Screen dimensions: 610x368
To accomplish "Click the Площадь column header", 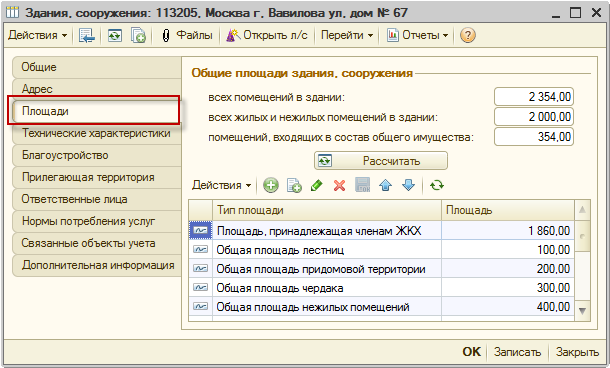I will 508,210.
